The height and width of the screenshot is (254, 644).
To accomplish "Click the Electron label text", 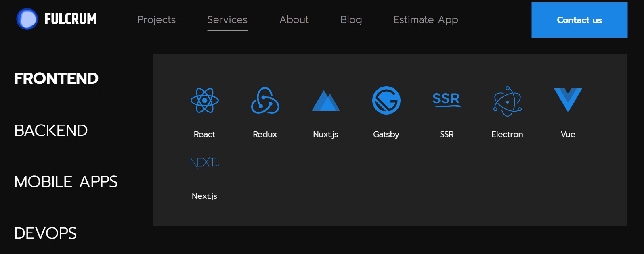I will click(507, 134).
